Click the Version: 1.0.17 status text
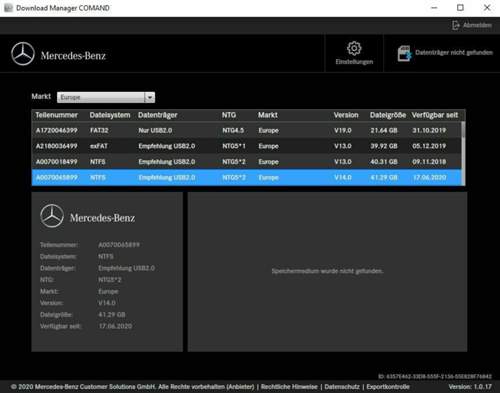This screenshot has width=500, height=393. click(470, 387)
